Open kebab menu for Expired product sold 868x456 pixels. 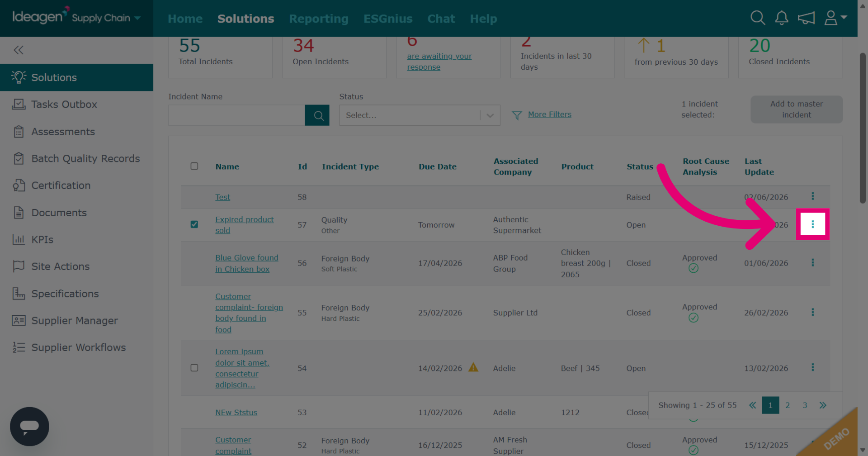(x=812, y=224)
